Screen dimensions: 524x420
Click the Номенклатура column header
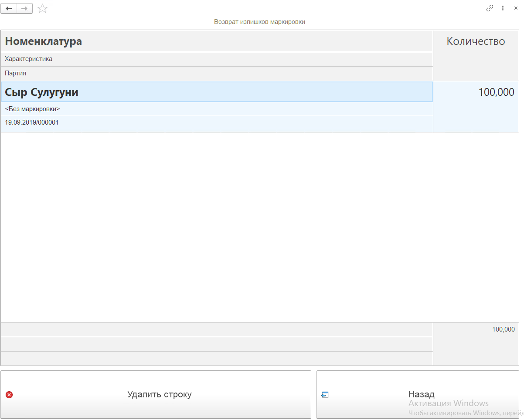pos(43,41)
